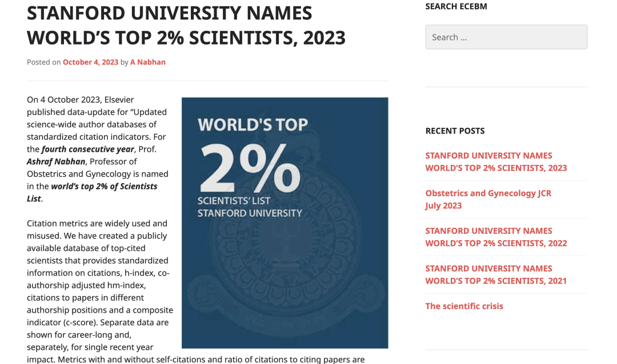Click the SEARCH ECEBM heading
617x364 pixels.
456,6
